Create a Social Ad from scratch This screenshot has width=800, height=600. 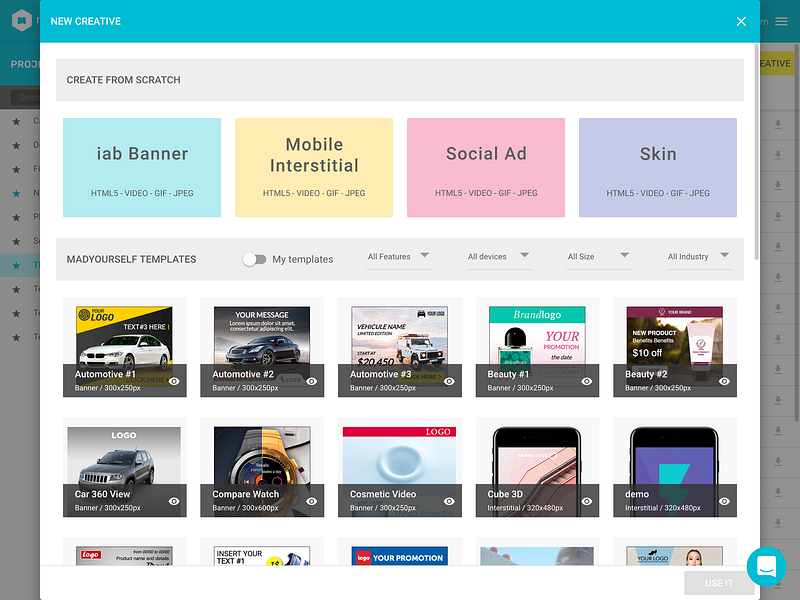pos(486,167)
